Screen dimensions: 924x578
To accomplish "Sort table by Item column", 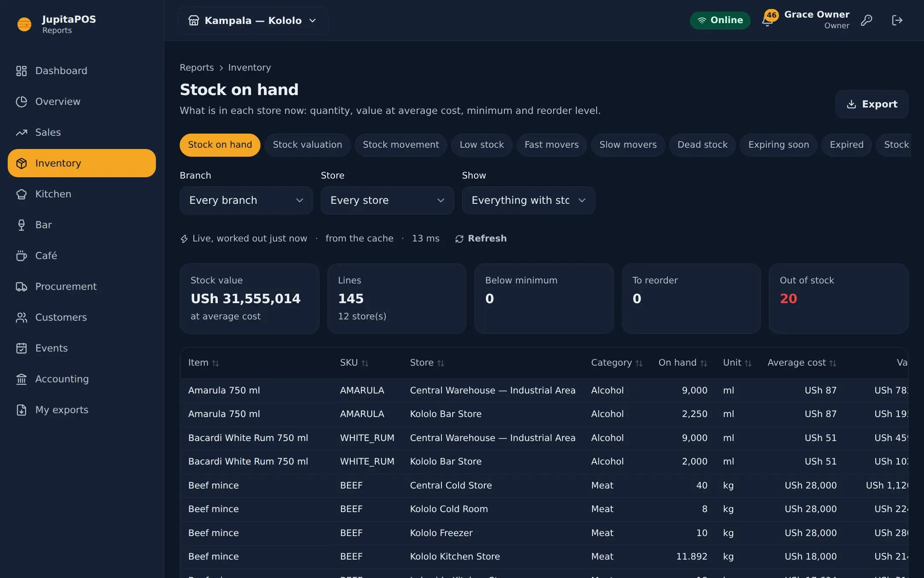I will 204,363.
